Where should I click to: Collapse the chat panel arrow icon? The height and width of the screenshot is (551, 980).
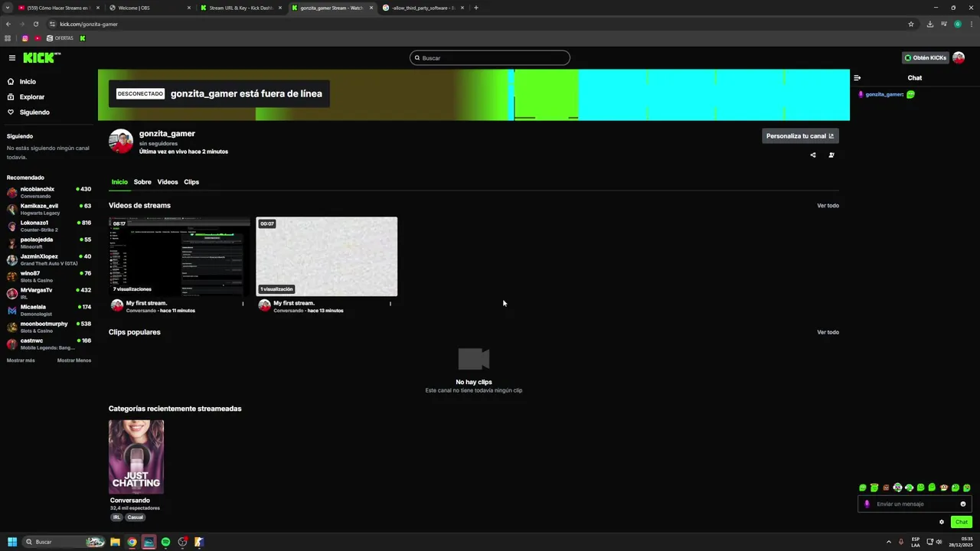pyautogui.click(x=857, y=77)
